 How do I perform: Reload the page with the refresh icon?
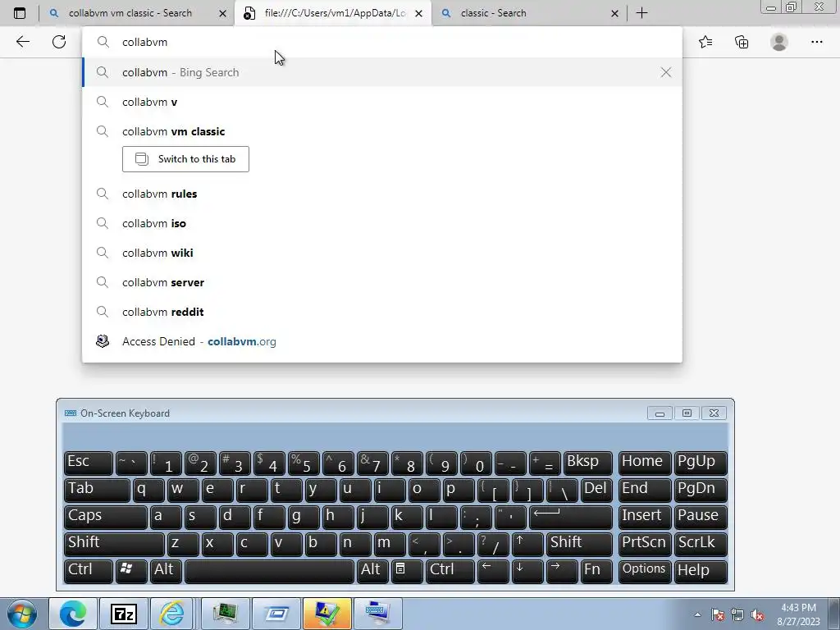(x=59, y=42)
